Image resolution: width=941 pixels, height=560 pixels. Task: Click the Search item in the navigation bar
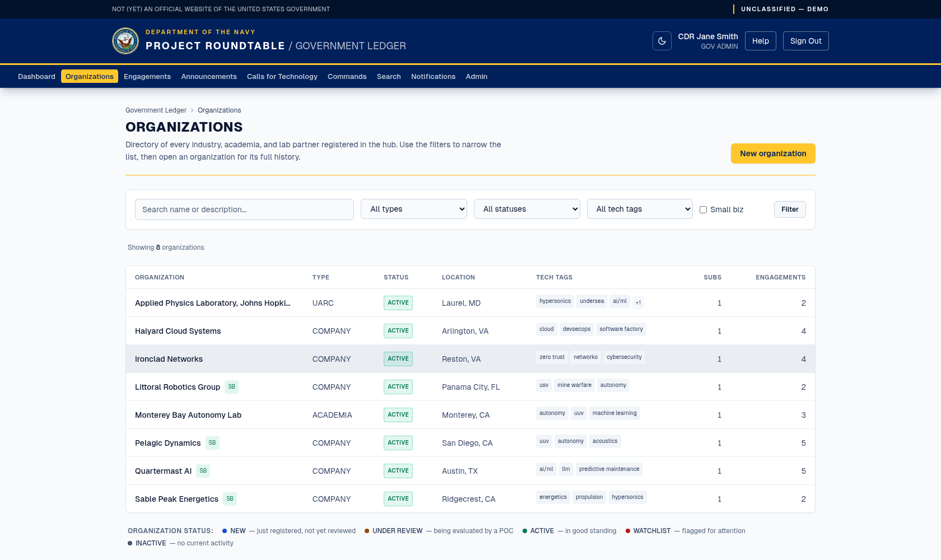[389, 76]
